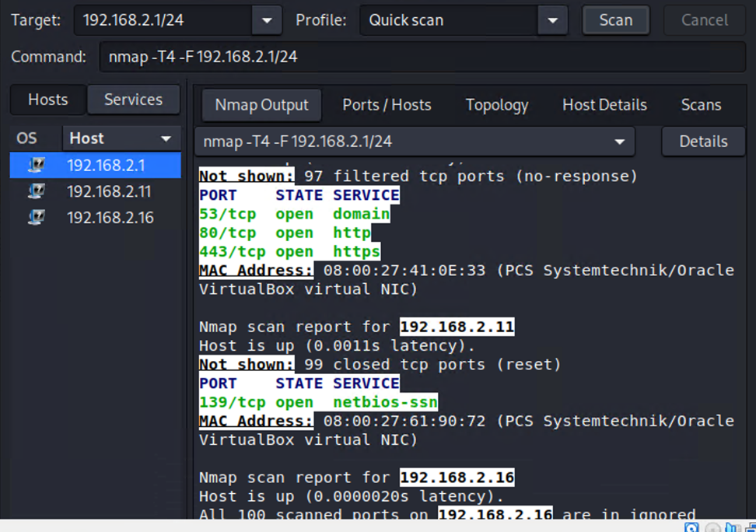
Task: Expand the scan selector showing nmap -T4 -F
Action: 415,142
